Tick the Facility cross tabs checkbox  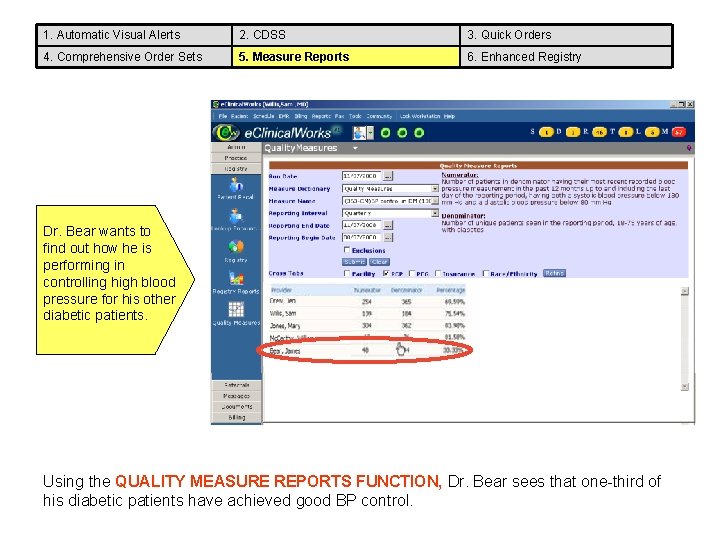347,273
